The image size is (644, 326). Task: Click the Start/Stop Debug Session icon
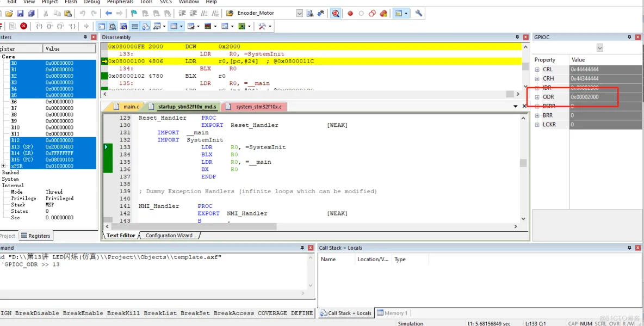coord(336,13)
